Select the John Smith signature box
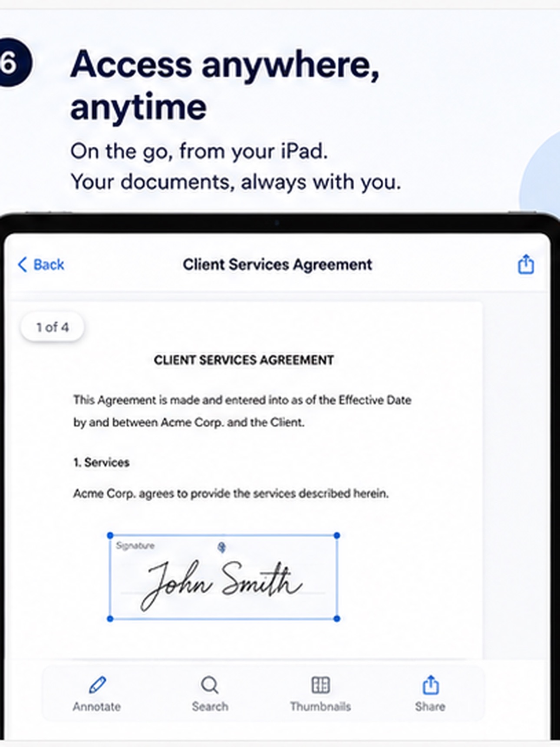This screenshot has height=747, width=560. point(223,577)
